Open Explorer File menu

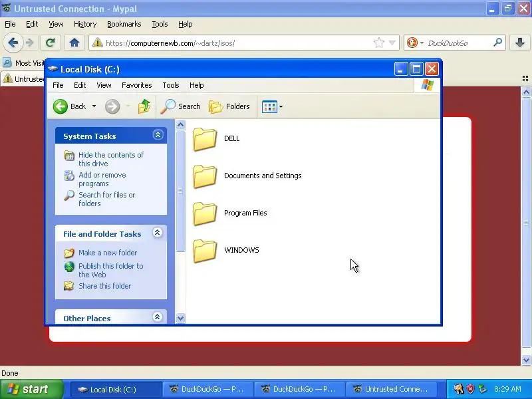click(58, 85)
